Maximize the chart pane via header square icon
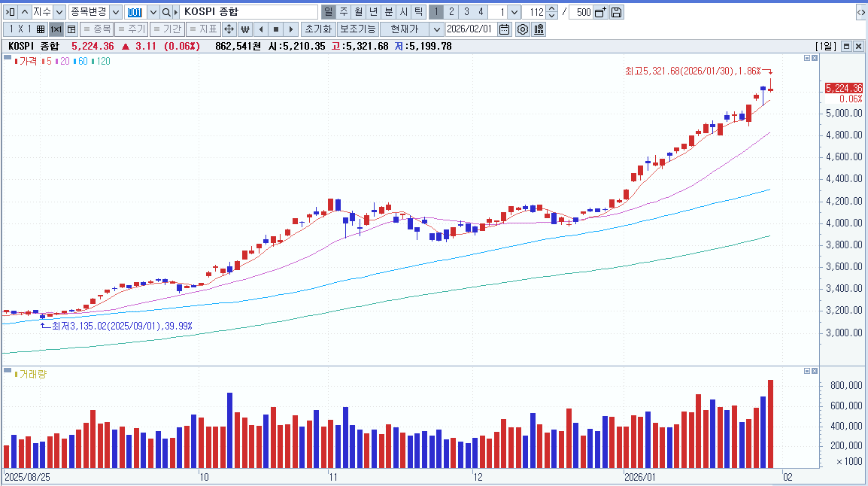Screen dimensions: 868x486 pos(846,47)
